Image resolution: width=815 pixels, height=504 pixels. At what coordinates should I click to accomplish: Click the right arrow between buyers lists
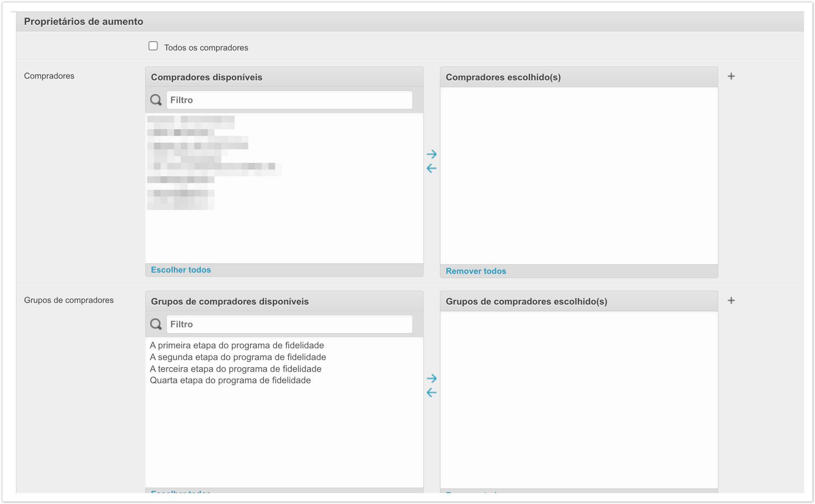431,154
